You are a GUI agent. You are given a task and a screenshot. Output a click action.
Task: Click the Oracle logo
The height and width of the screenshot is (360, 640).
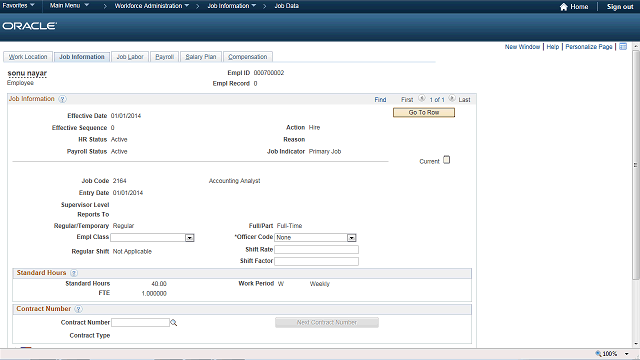click(x=29, y=26)
